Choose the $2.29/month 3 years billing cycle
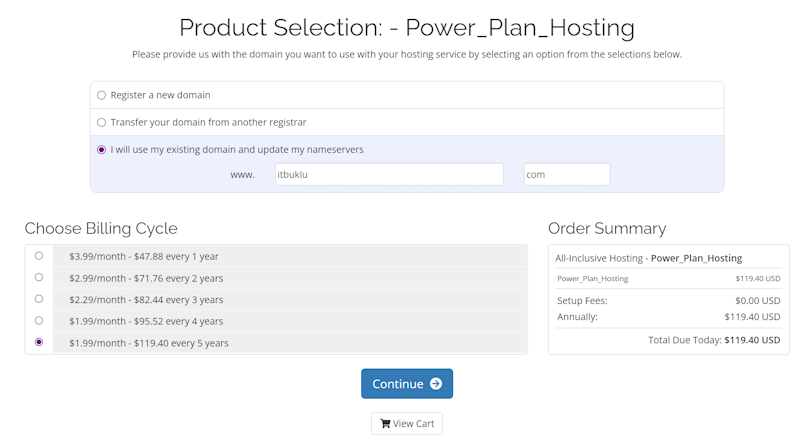Viewport: 800px width, 440px height. pyautogui.click(x=39, y=299)
